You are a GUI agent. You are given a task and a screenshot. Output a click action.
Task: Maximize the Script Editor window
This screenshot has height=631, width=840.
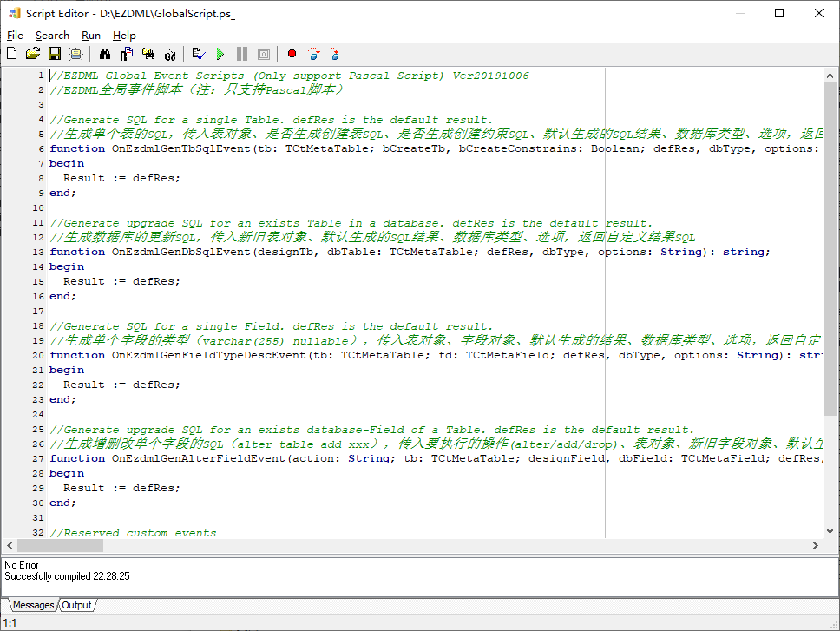tap(779, 13)
